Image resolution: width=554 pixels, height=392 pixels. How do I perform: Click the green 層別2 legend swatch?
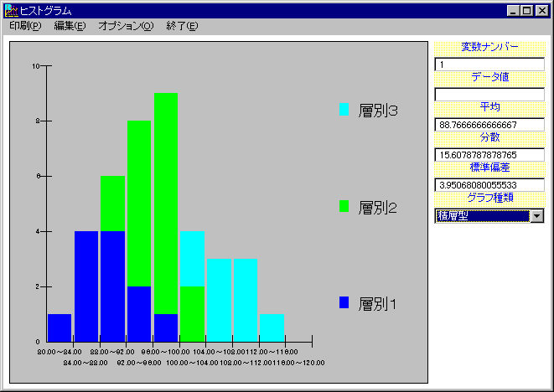pyautogui.click(x=344, y=206)
